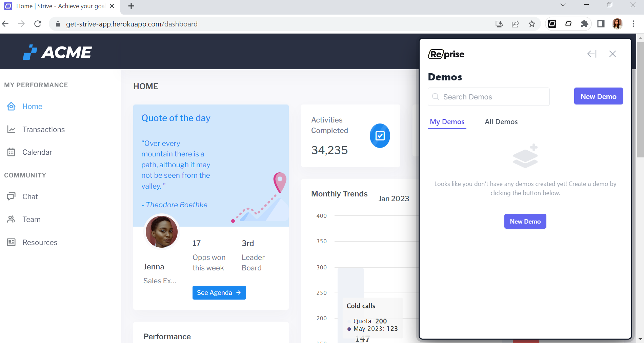Open the Chrome three-dot menu
This screenshot has width=644, height=343.
(633, 24)
